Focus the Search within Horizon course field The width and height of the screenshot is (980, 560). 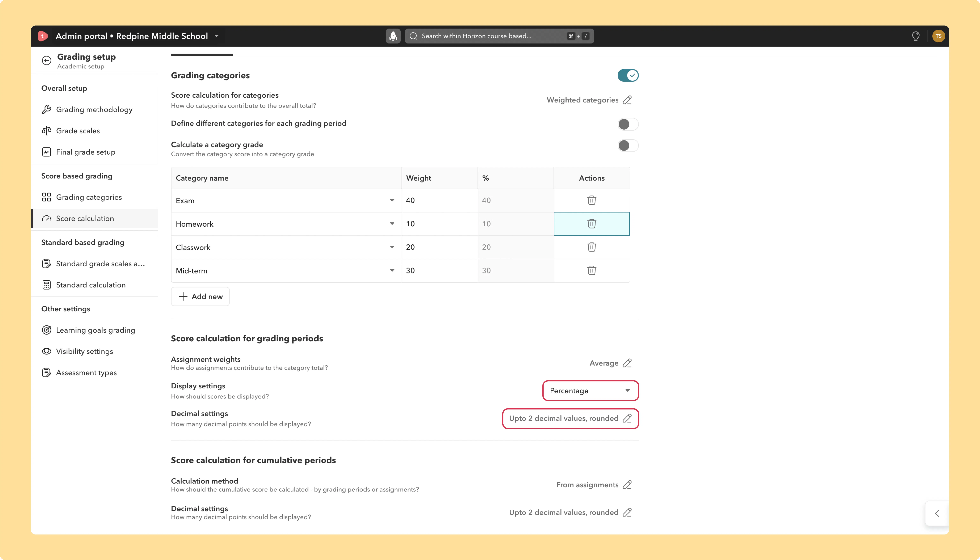[499, 36]
